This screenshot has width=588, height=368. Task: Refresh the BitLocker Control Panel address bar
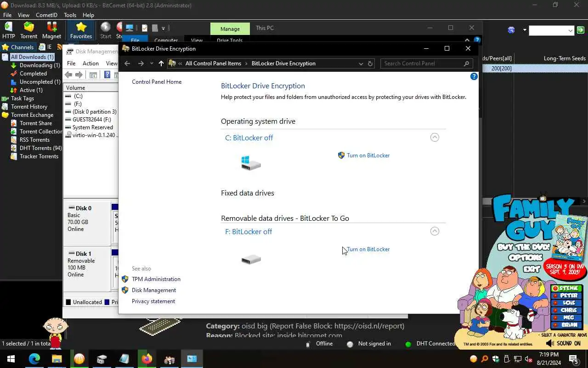point(370,63)
